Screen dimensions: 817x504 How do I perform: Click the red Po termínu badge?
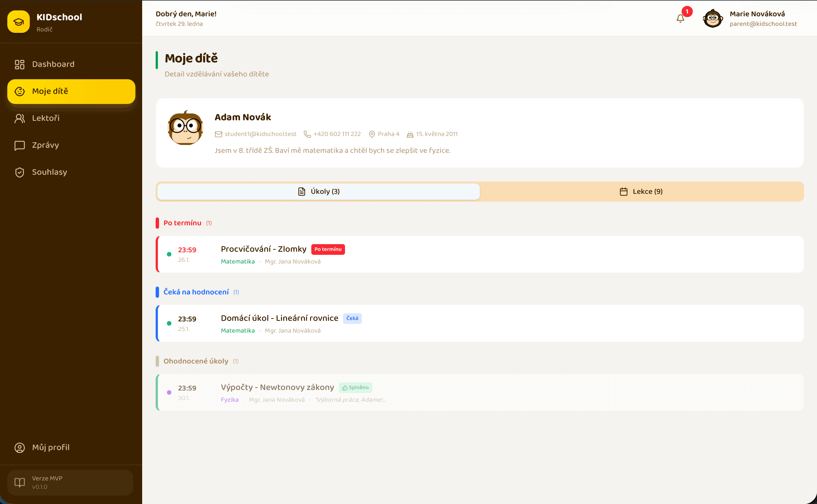tap(328, 249)
